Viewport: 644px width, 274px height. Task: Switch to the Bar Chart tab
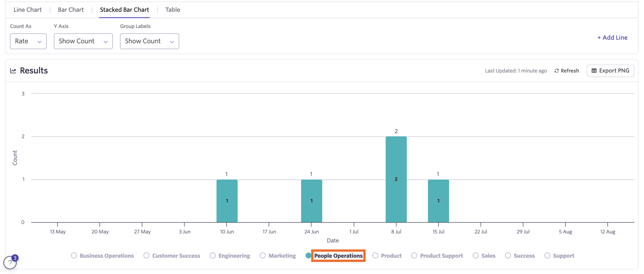pyautogui.click(x=71, y=9)
